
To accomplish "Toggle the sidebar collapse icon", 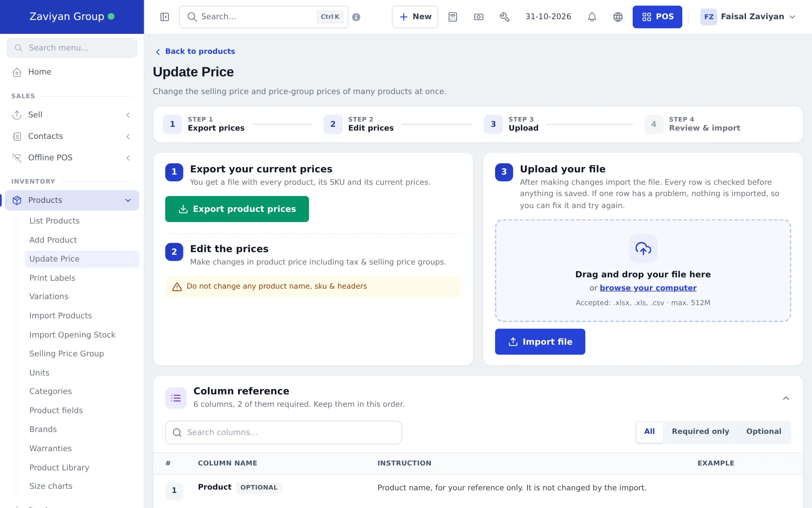I will pyautogui.click(x=165, y=17).
